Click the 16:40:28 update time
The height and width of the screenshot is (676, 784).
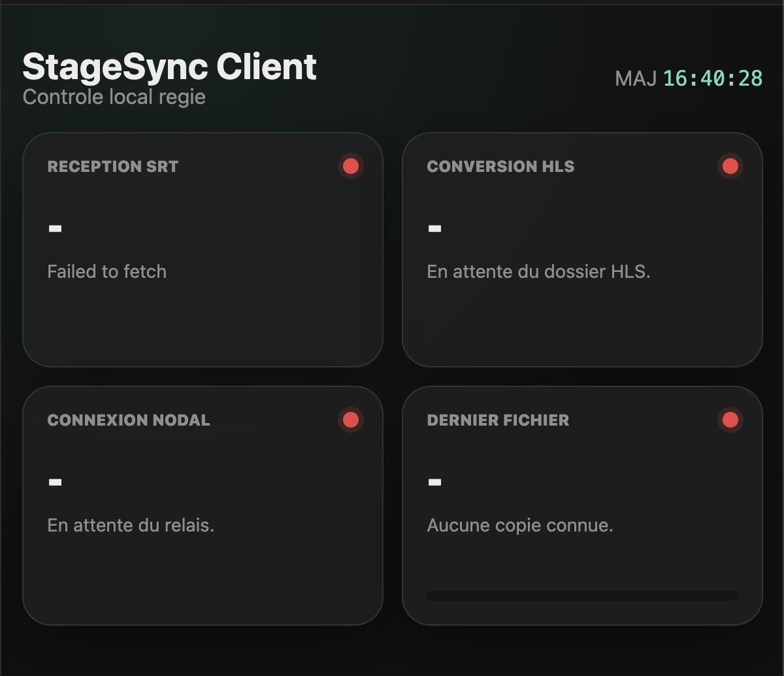pyautogui.click(x=713, y=78)
